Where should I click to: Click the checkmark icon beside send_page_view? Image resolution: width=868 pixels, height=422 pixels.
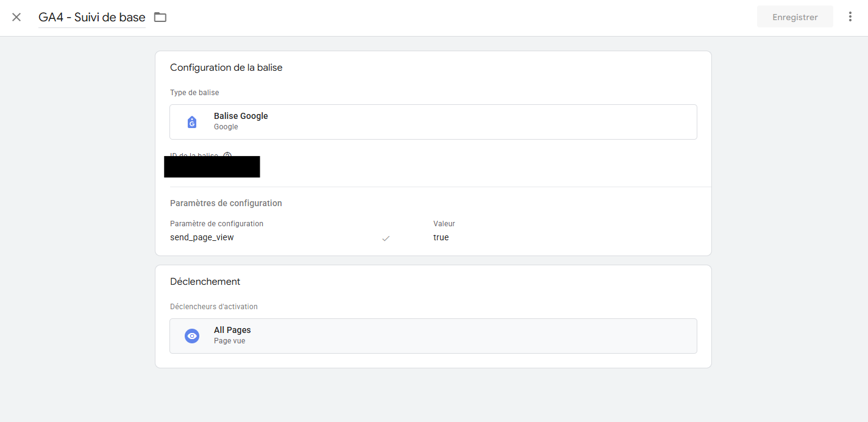(x=386, y=238)
